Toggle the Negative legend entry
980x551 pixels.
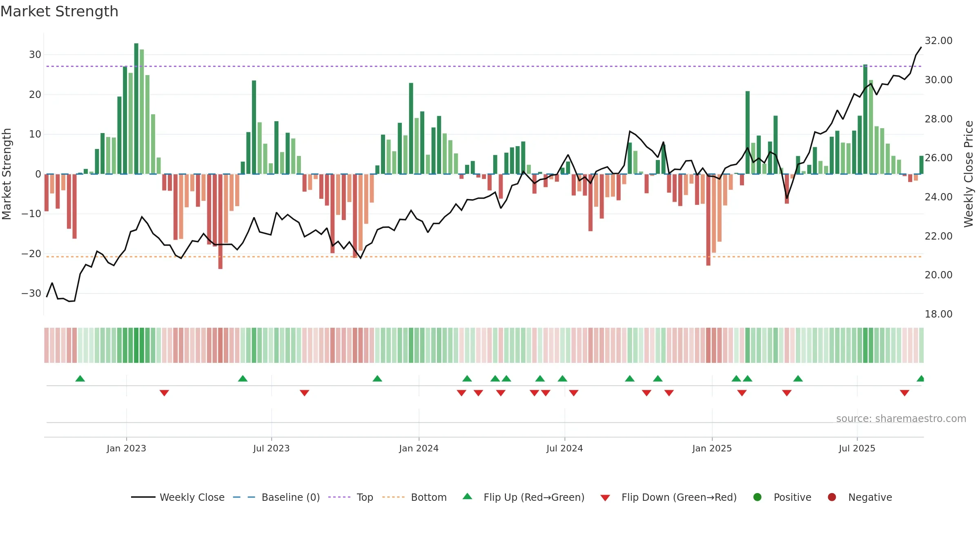point(860,497)
